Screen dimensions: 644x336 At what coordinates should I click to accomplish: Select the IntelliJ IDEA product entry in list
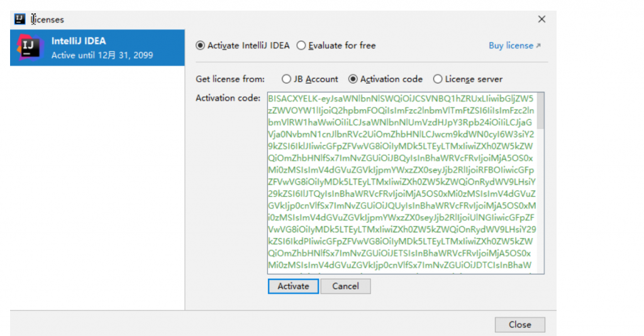coord(97,48)
